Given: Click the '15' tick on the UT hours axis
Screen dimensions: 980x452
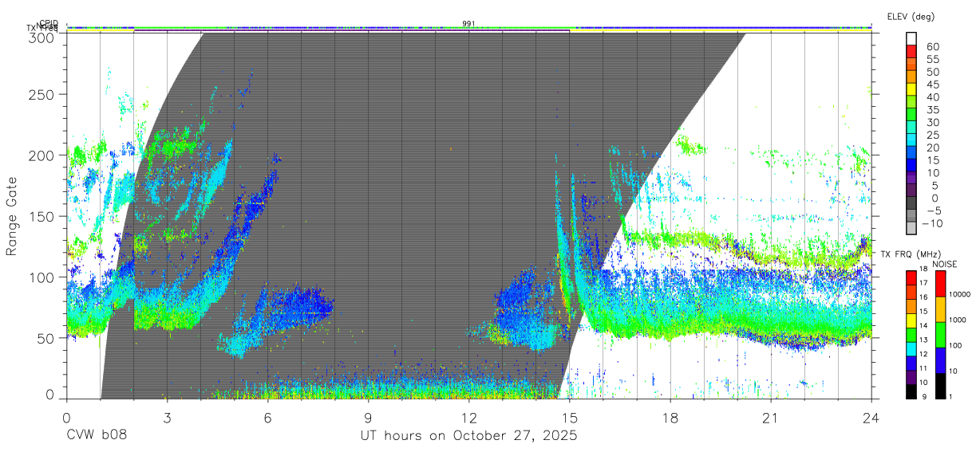Looking at the screenshot, I should click(570, 418).
